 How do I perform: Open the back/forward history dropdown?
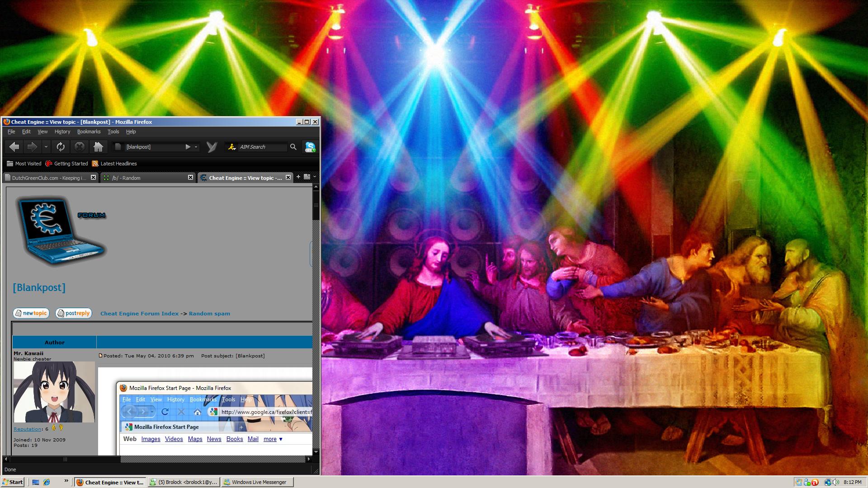click(46, 147)
